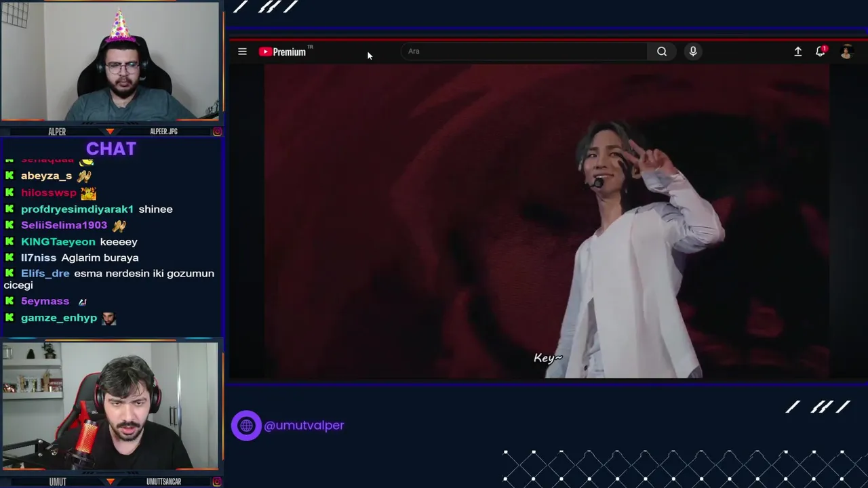Click the globe icon beside @umutvalper
Viewport: 868px width, 488px height.
(x=246, y=426)
